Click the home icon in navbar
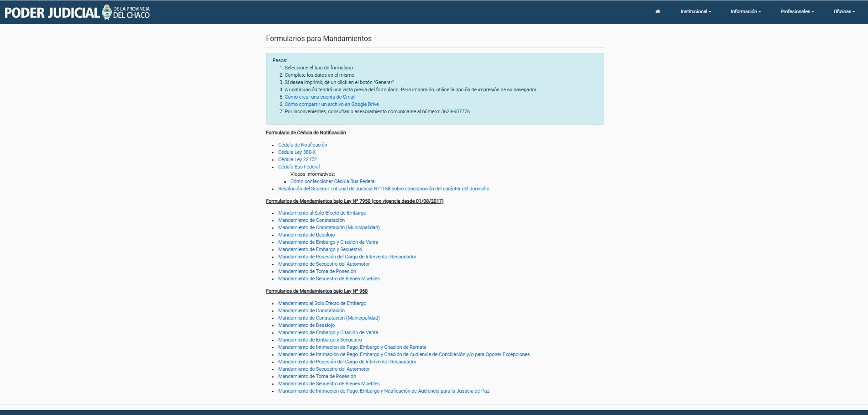This screenshot has width=868, height=415. point(658,12)
